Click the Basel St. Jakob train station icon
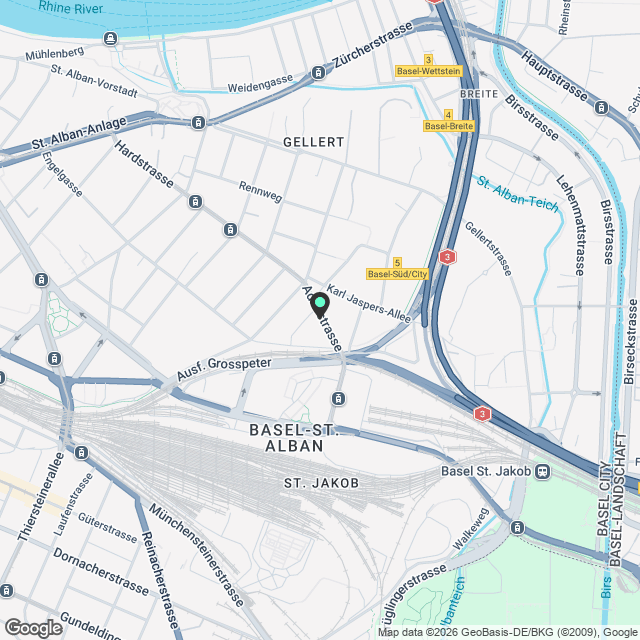Screen dimensions: 640x640 click(x=543, y=471)
